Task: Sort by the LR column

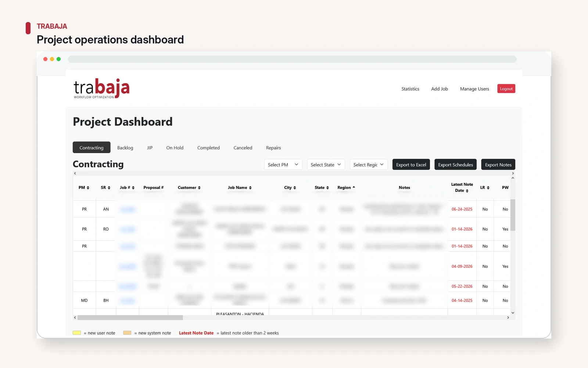Action: (485, 188)
